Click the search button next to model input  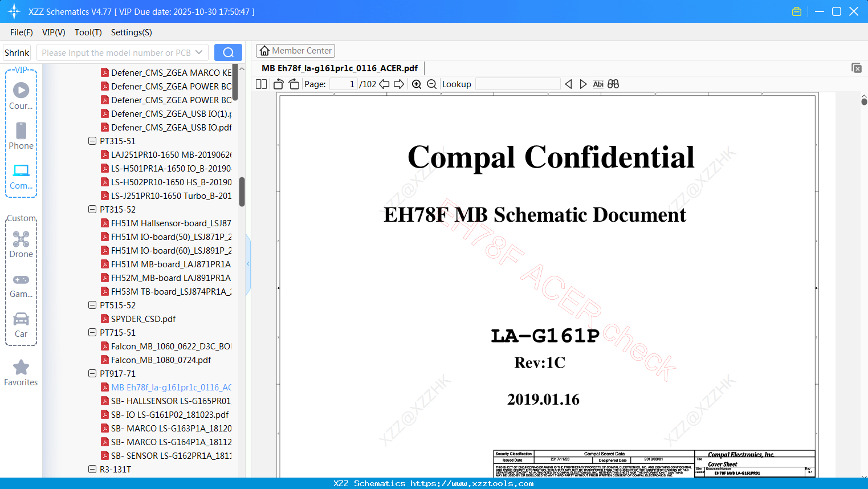228,52
